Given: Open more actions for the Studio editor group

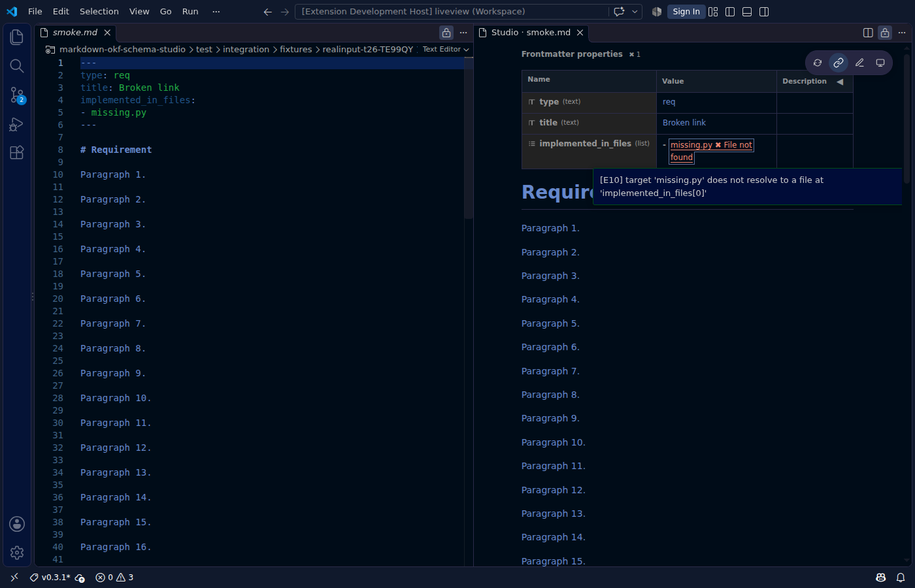Looking at the screenshot, I should click(902, 33).
